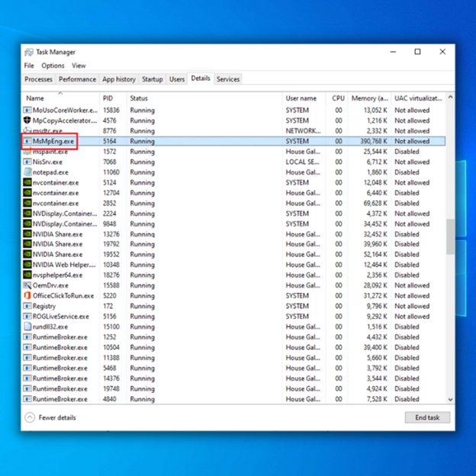
Task: Click the nvcontainer.exe icon with PID 2852
Action: point(27,203)
